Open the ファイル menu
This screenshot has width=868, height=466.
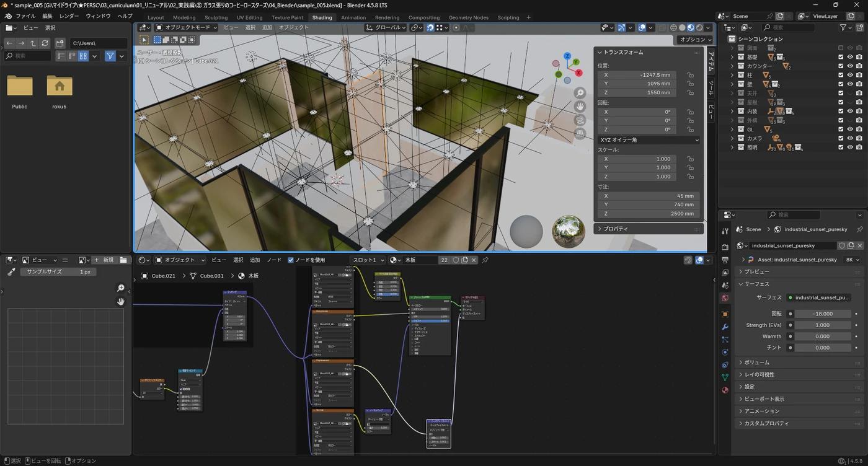click(x=25, y=16)
